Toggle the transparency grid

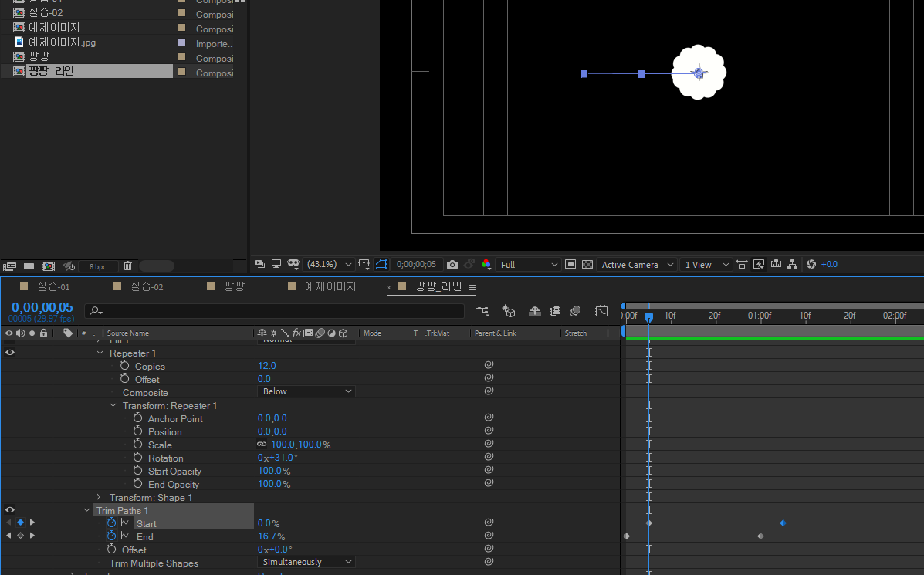click(587, 265)
